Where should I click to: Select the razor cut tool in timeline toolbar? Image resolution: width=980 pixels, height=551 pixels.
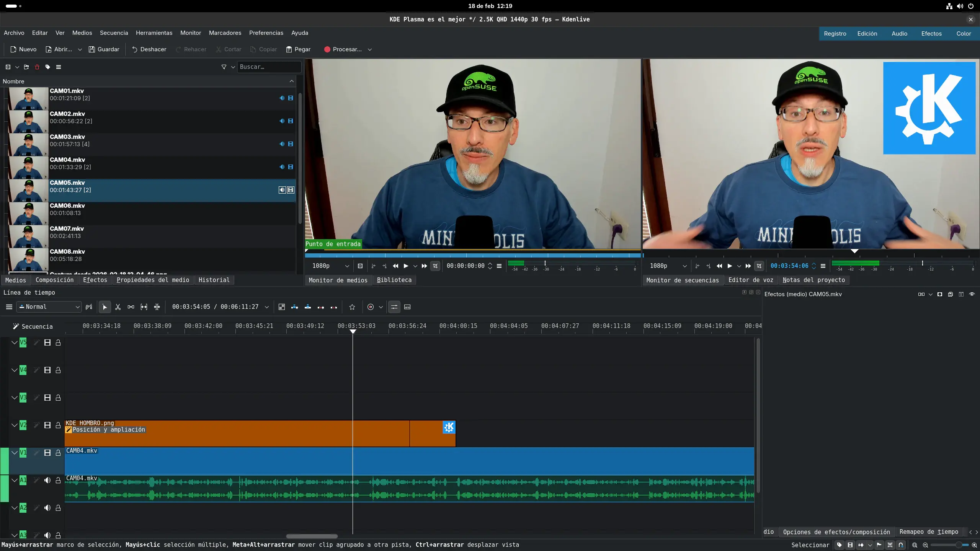point(118,307)
